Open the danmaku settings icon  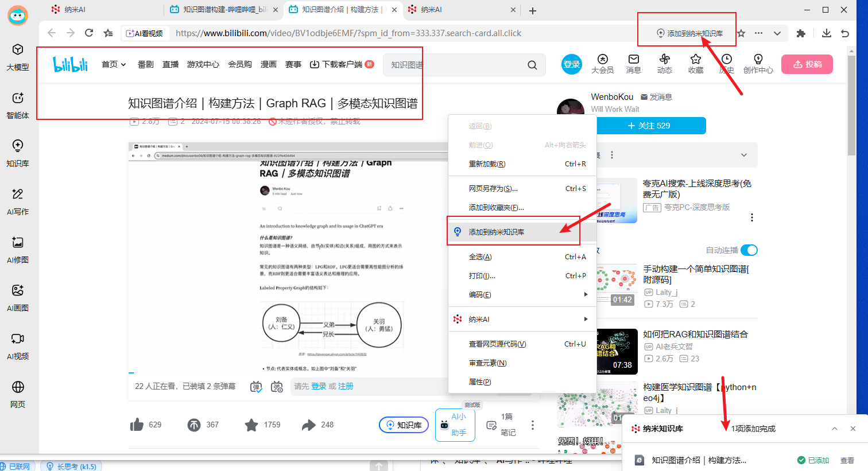277,387
